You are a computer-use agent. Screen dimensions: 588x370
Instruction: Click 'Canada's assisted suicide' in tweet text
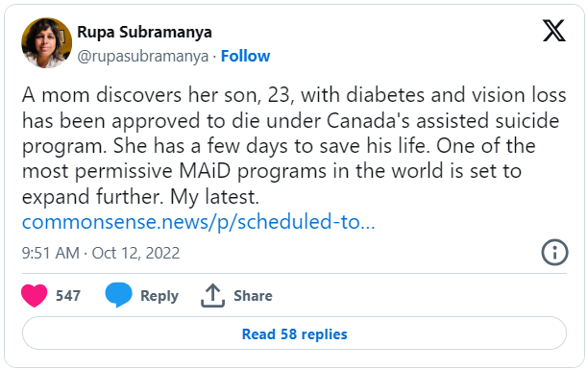point(443,120)
